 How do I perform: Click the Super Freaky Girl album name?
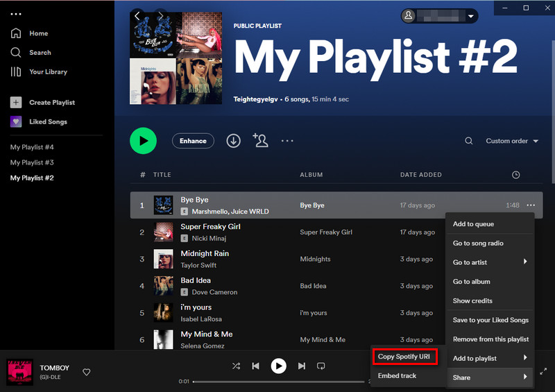tap(326, 232)
